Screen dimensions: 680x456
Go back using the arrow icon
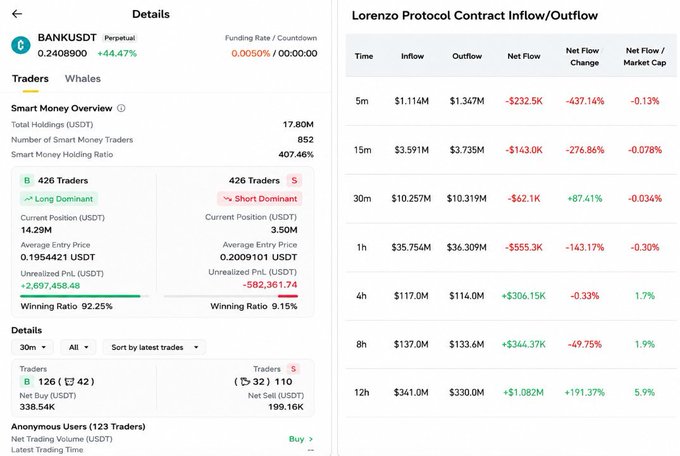pyautogui.click(x=17, y=14)
